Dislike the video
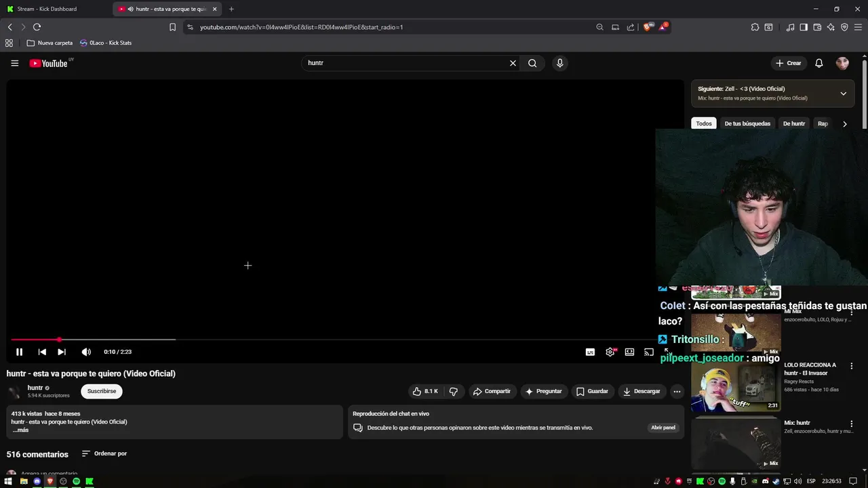The image size is (868, 488). [x=454, y=391]
